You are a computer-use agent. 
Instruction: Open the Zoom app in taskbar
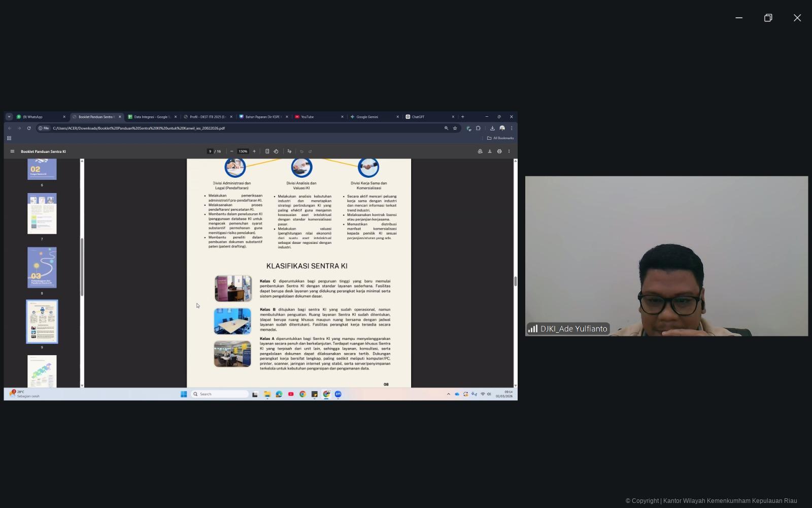[x=338, y=394]
